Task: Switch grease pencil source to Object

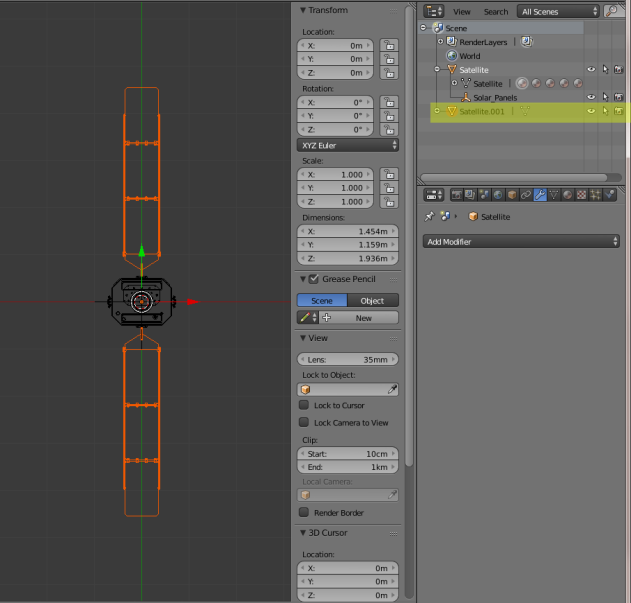Action: pos(373,300)
